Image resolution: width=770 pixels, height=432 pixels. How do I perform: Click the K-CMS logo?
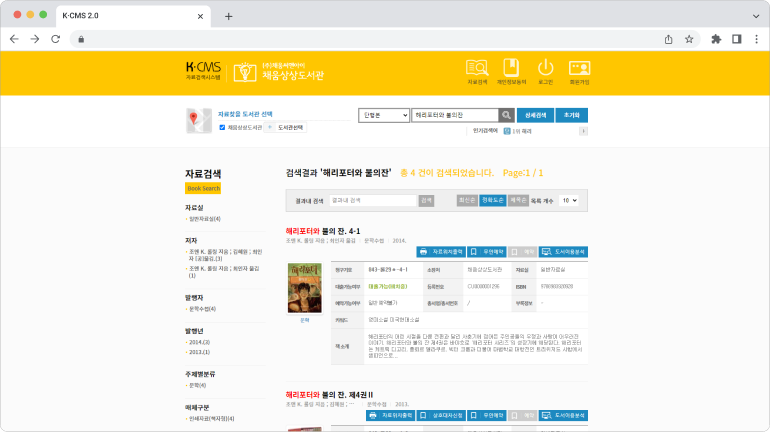[x=203, y=71]
